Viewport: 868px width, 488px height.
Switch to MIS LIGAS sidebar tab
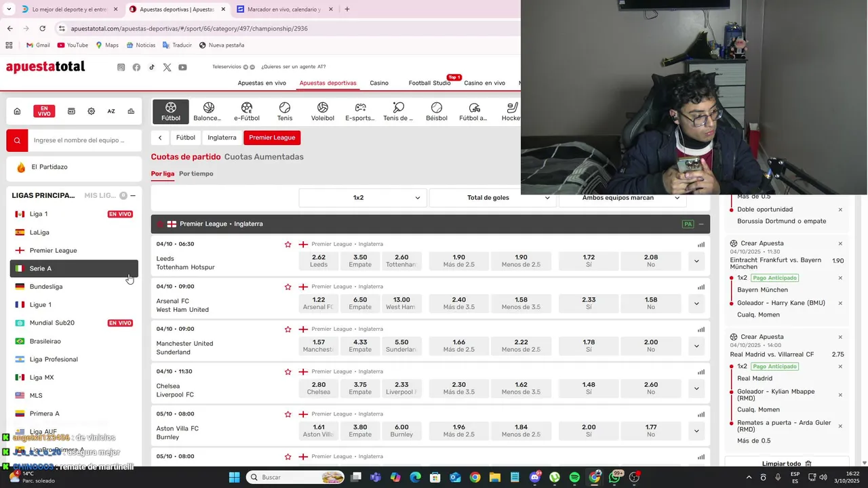pos(100,195)
